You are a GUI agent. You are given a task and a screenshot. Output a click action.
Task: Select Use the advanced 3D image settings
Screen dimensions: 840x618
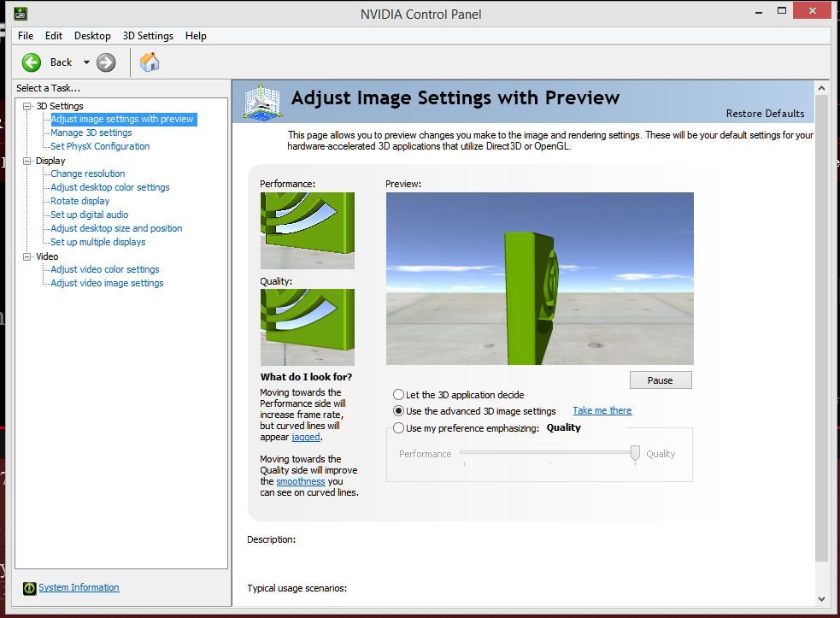398,411
